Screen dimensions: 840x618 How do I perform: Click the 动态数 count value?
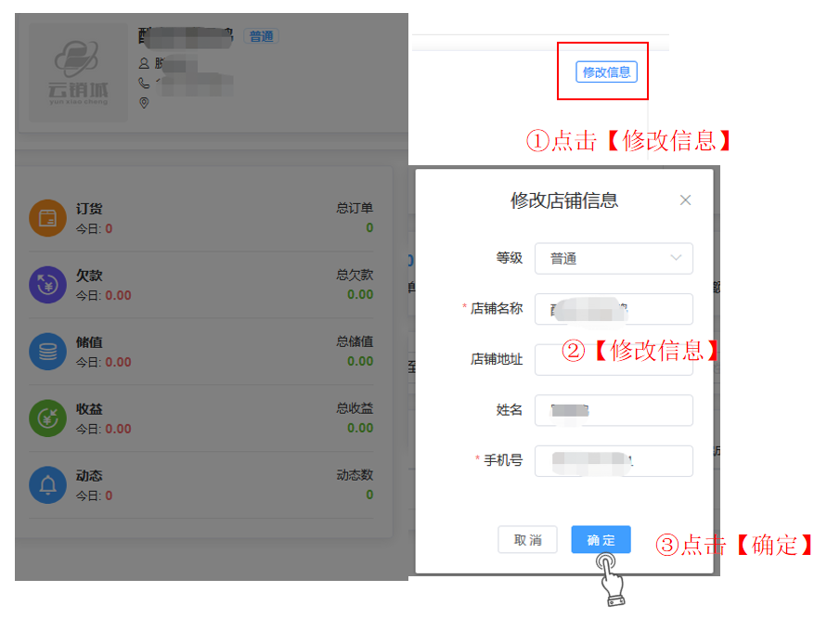click(x=369, y=495)
